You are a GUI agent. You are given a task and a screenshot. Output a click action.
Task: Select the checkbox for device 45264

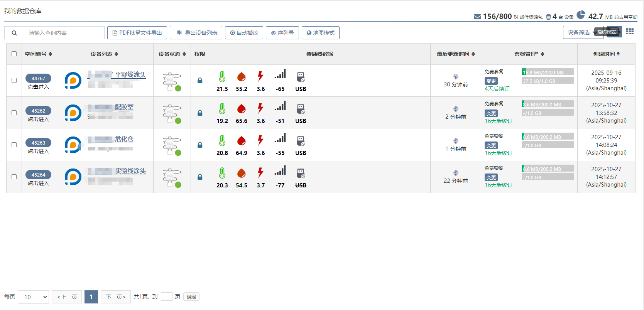pos(14,177)
